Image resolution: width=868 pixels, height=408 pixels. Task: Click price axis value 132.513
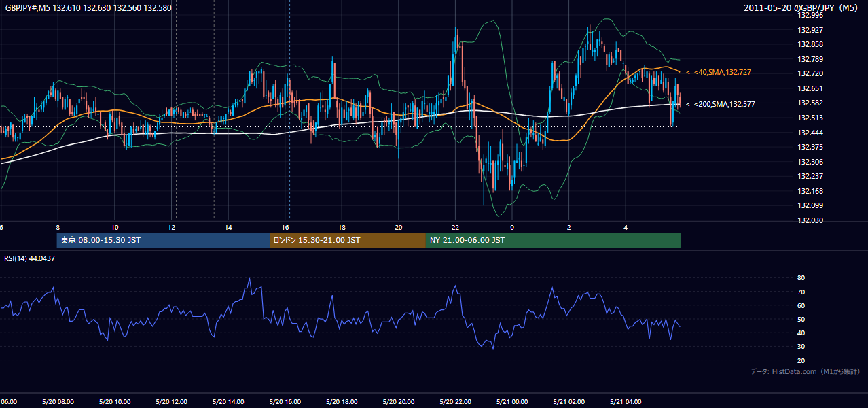click(811, 118)
